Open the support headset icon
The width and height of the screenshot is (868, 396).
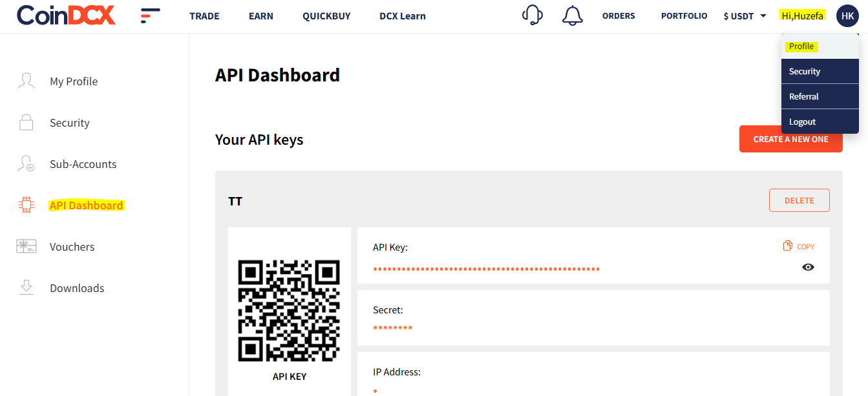tap(532, 15)
